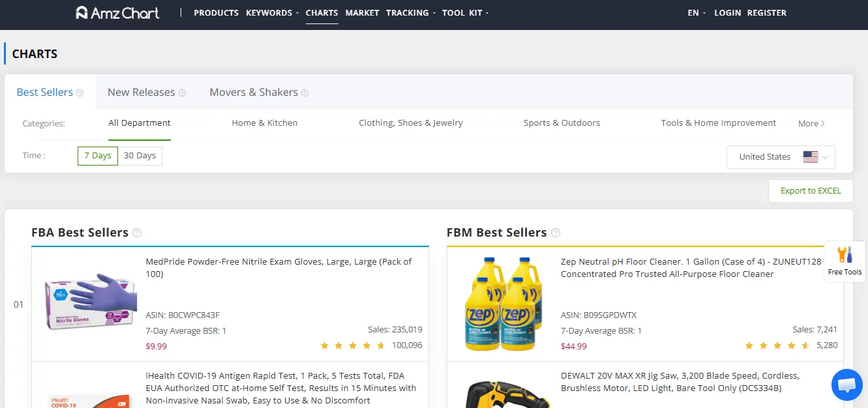Image resolution: width=868 pixels, height=408 pixels.
Task: Open the United States country dropdown
Action: pyautogui.click(x=781, y=156)
